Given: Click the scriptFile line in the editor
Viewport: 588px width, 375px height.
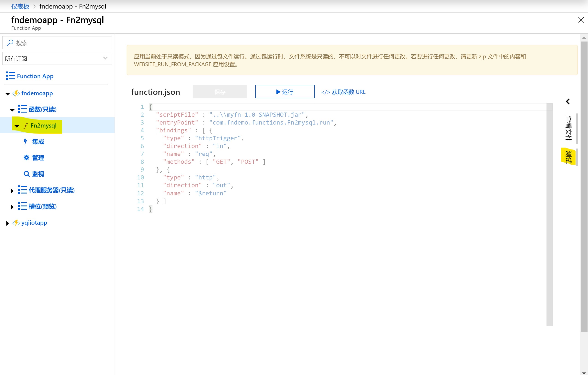Looking at the screenshot, I should [232, 115].
